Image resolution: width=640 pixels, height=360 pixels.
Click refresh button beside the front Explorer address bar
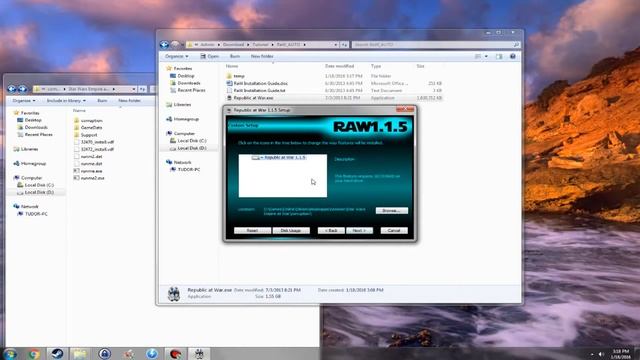(x=344, y=44)
